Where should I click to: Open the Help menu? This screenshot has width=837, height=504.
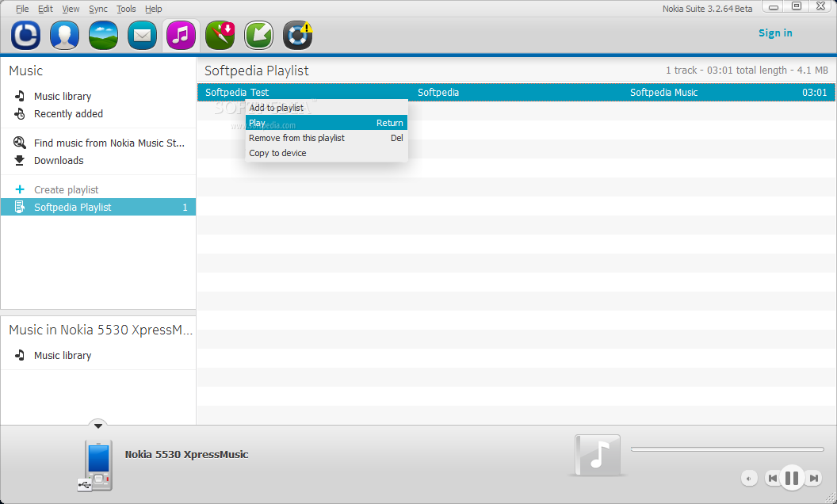(154, 9)
